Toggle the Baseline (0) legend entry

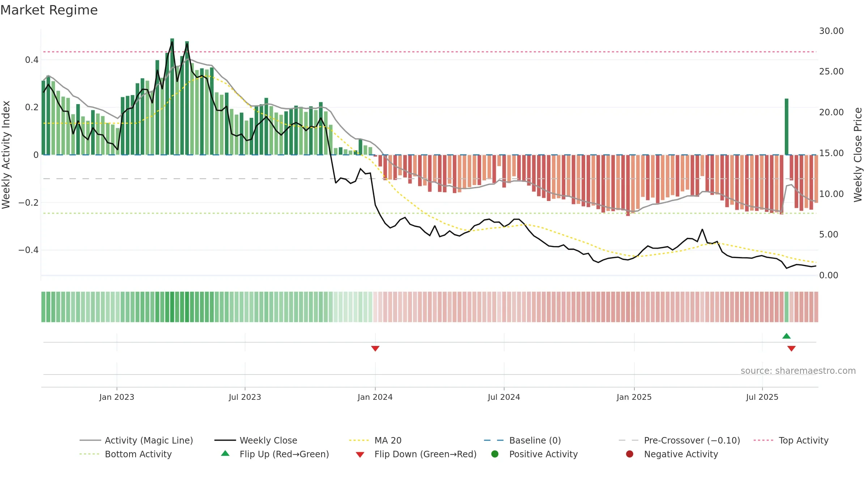(x=522, y=440)
